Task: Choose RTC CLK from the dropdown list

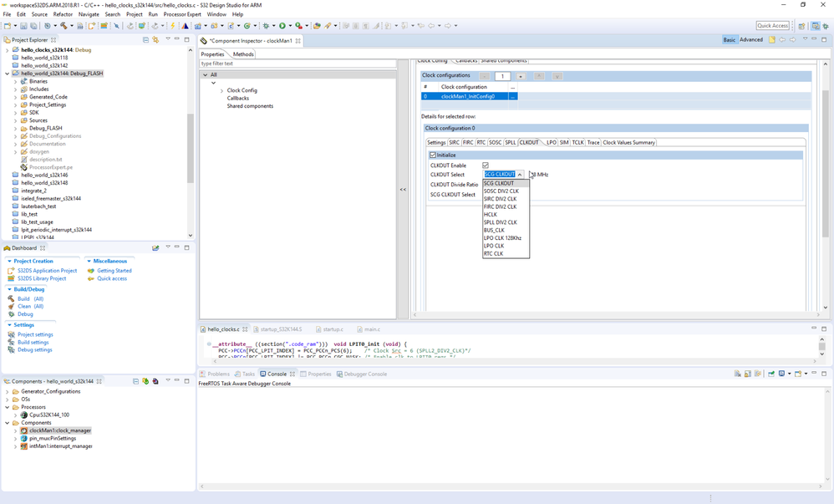Action: (506, 253)
